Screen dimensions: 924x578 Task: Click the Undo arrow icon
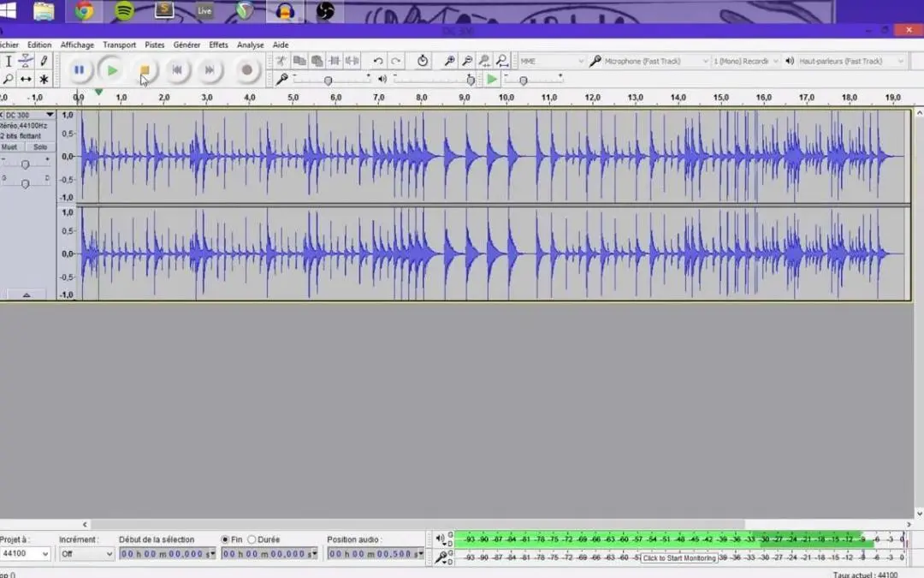(x=377, y=61)
